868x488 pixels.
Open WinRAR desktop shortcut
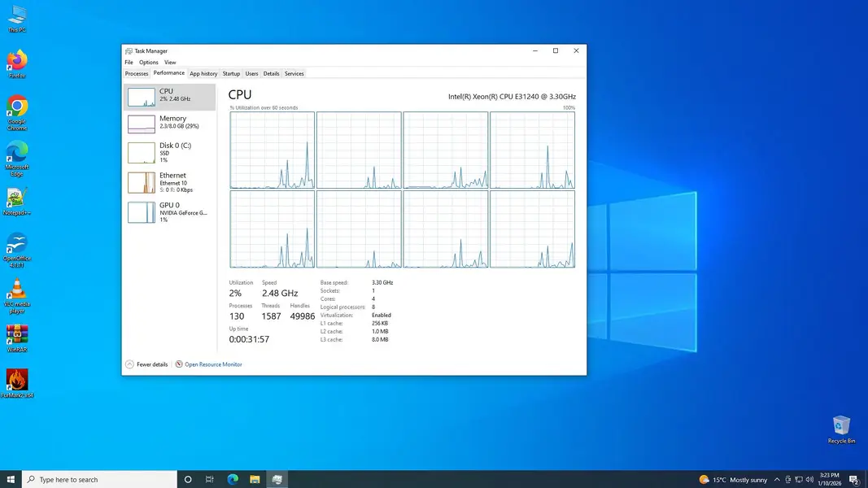tap(16, 338)
